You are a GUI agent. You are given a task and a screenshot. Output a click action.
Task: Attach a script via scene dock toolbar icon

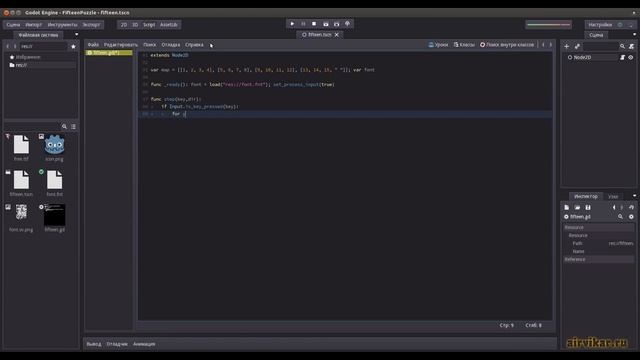pos(631,47)
